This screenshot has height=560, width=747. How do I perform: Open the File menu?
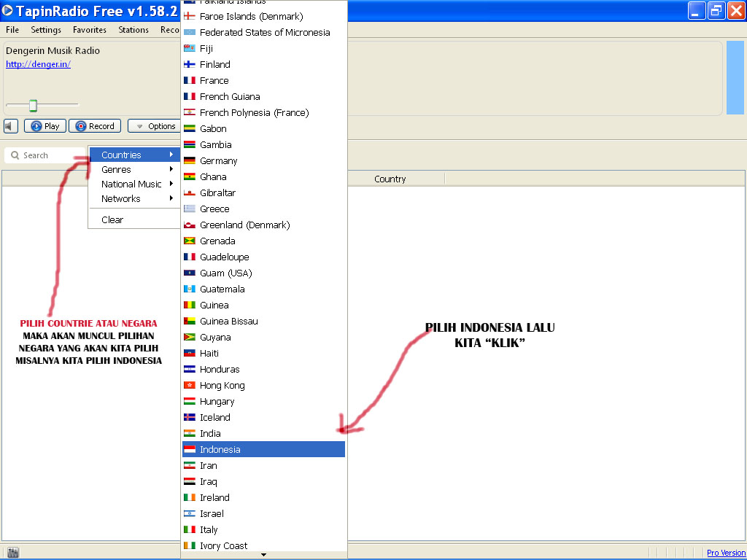pos(12,29)
